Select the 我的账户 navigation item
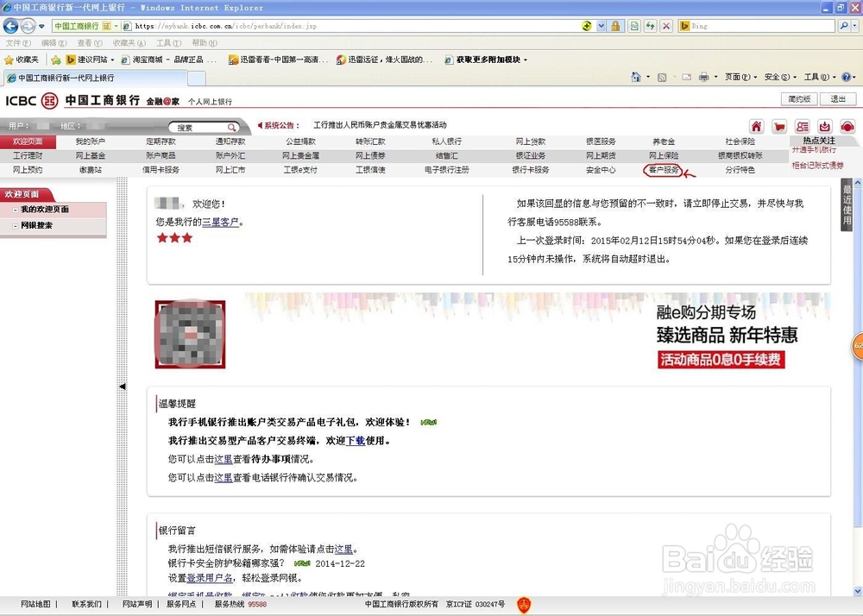 tap(91, 141)
